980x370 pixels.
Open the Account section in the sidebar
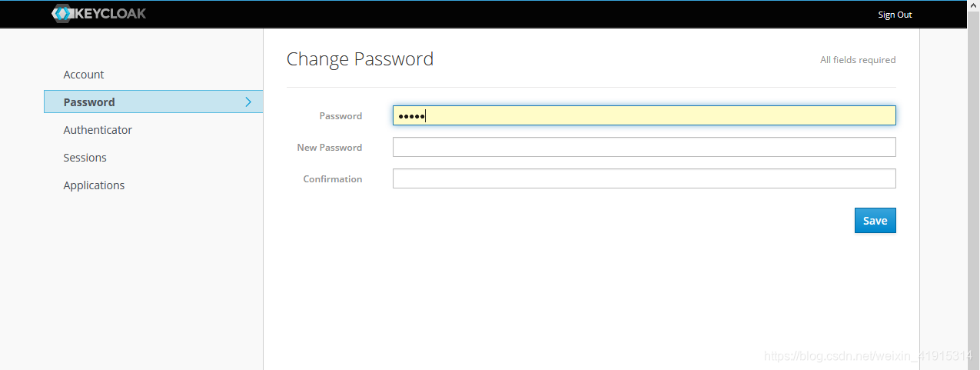pos(84,75)
